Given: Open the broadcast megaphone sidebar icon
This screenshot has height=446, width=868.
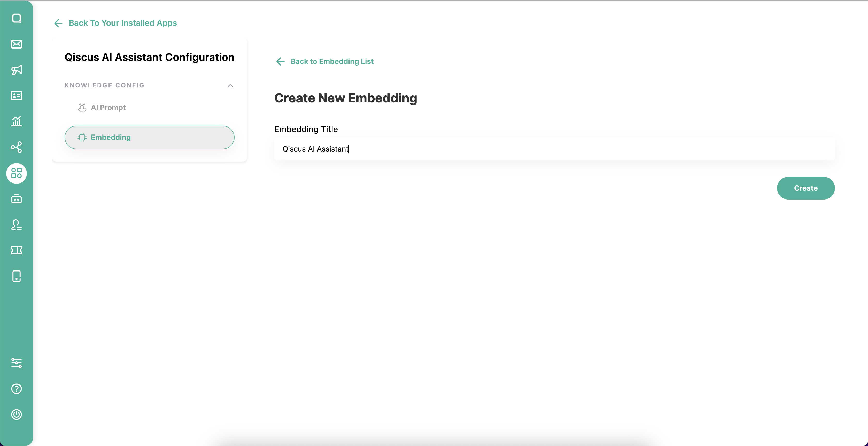Looking at the screenshot, I should click(x=17, y=70).
